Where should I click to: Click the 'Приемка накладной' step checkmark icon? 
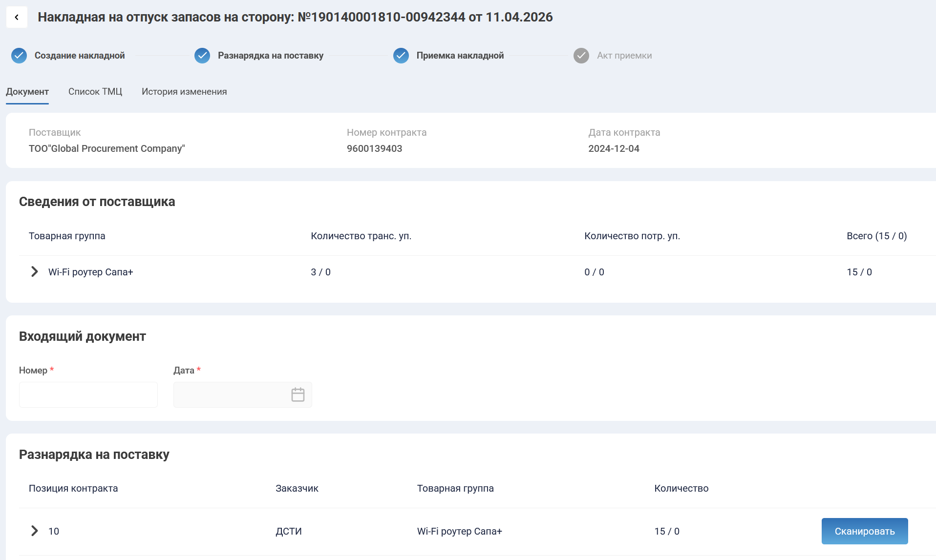(401, 56)
